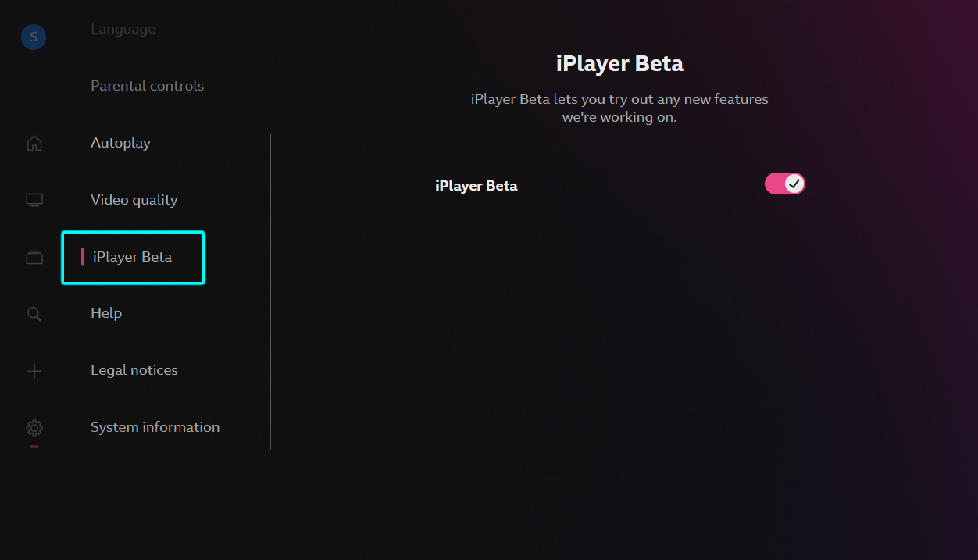Select the Categories stacked-box icon
The width and height of the screenshot is (978, 560).
[x=34, y=257]
